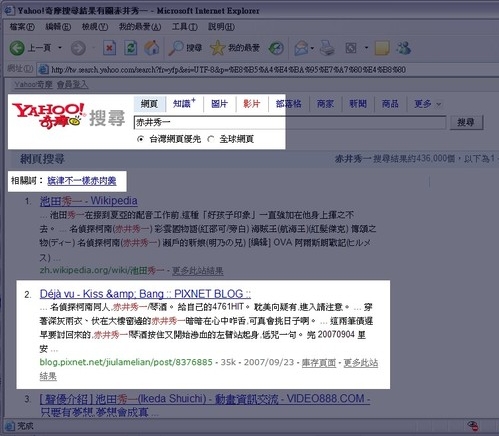Open Déjà vu - Kiss & Bang PIXNET result
499x436 pixels.
[145, 294]
